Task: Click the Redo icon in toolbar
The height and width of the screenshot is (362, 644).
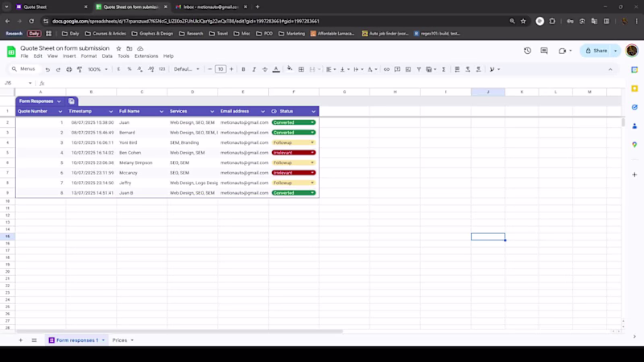Action: point(58,69)
